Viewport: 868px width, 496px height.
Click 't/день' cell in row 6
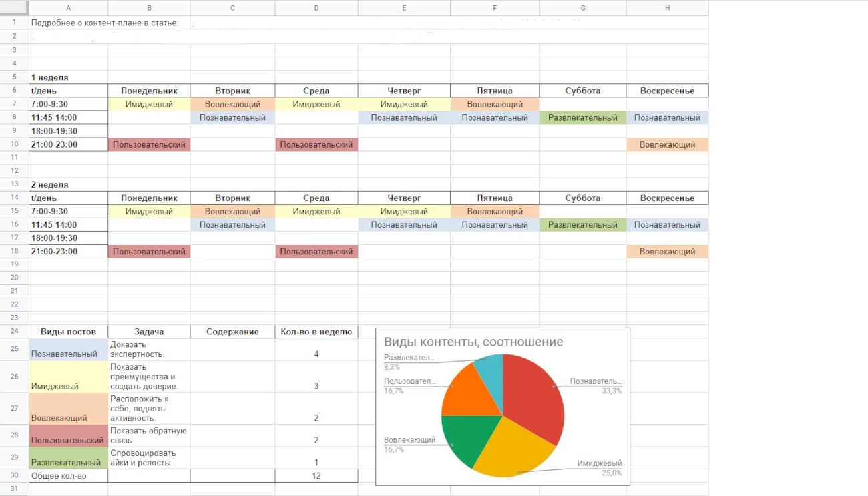click(68, 91)
